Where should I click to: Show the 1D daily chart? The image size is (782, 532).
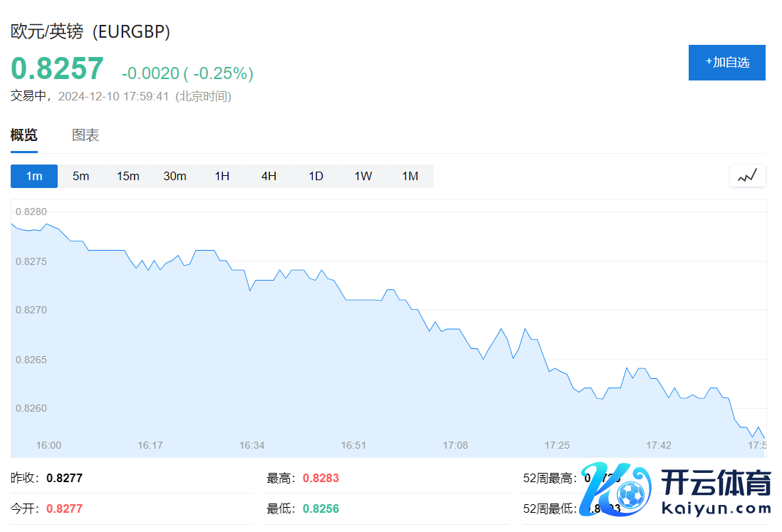(316, 177)
